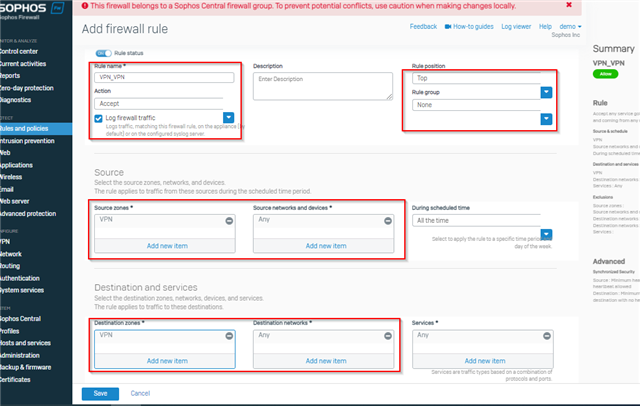Add new item to Source networks and devices
Screen dimensions: 640x406
(x=326, y=246)
